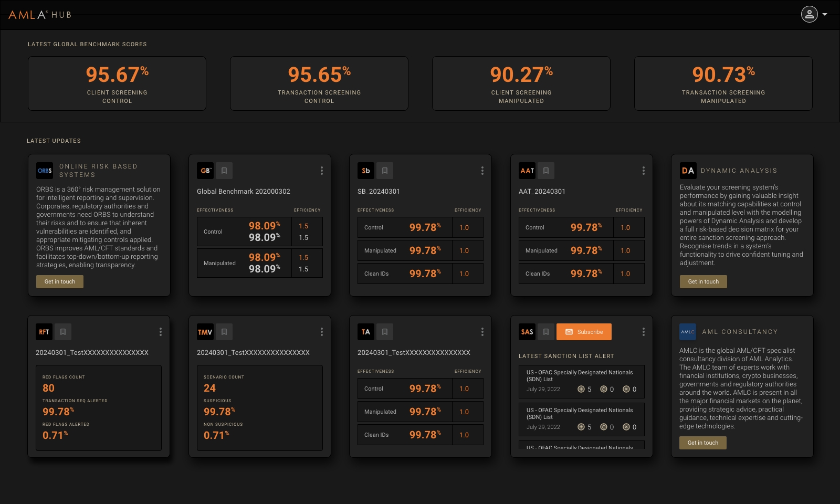Toggle the bookmark on SB_20240301 card
This screenshot has height=504, width=840.
click(384, 170)
